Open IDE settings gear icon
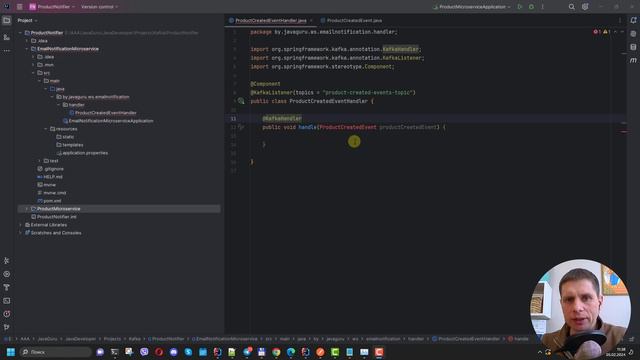Image resolution: width=640 pixels, height=360 pixels. coord(585,7)
